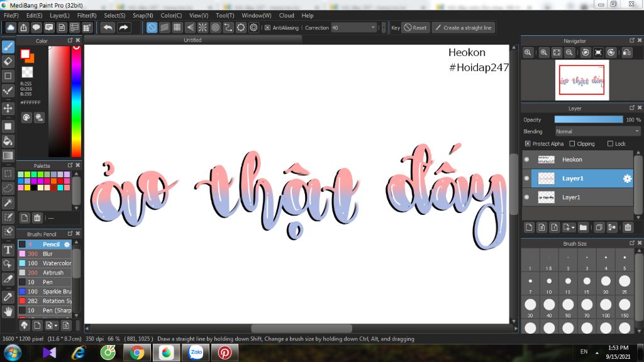Open the File menu
The image size is (644, 362).
(11, 15)
